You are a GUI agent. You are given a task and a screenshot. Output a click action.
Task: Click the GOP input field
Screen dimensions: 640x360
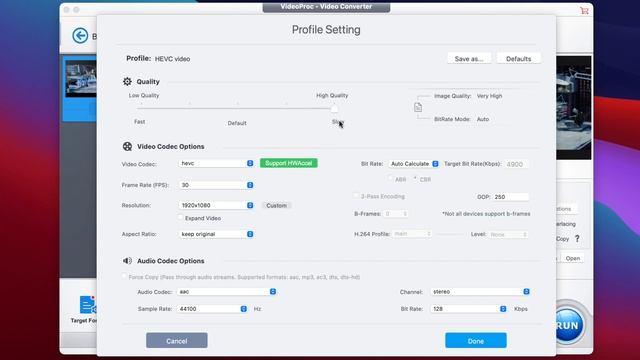click(x=511, y=197)
